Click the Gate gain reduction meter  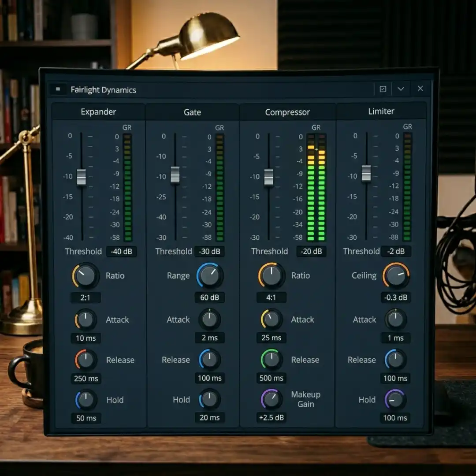[x=220, y=187]
